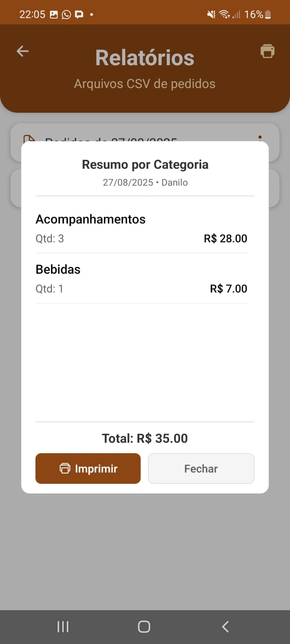Tap the Android home button

pyautogui.click(x=144, y=627)
